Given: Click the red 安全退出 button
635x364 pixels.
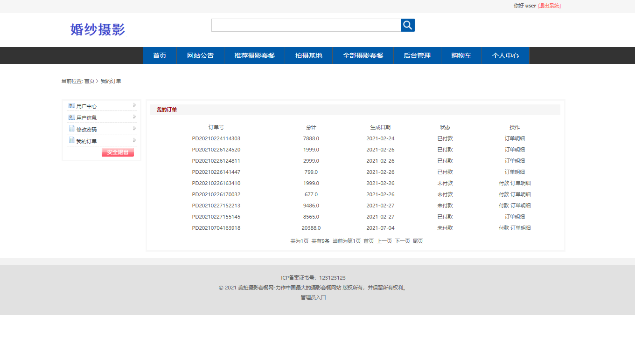Looking at the screenshot, I should point(117,152).
